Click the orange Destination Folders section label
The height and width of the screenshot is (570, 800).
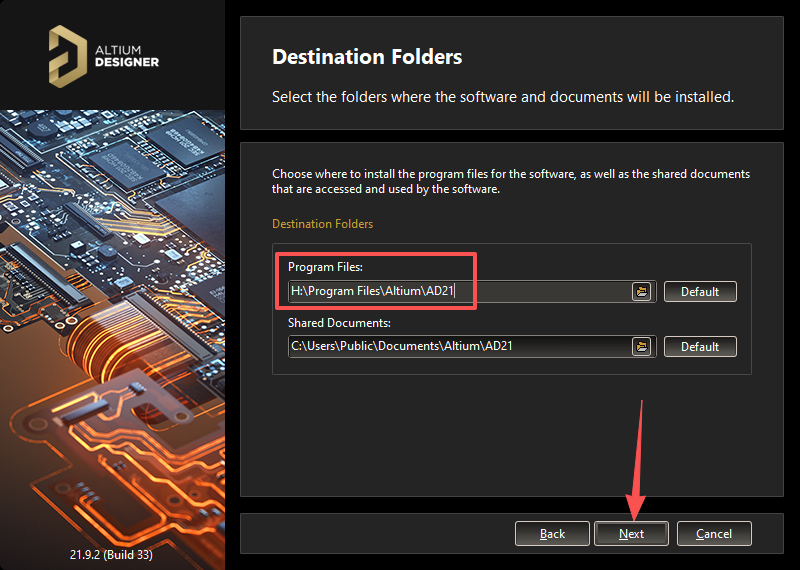pyautogui.click(x=322, y=224)
